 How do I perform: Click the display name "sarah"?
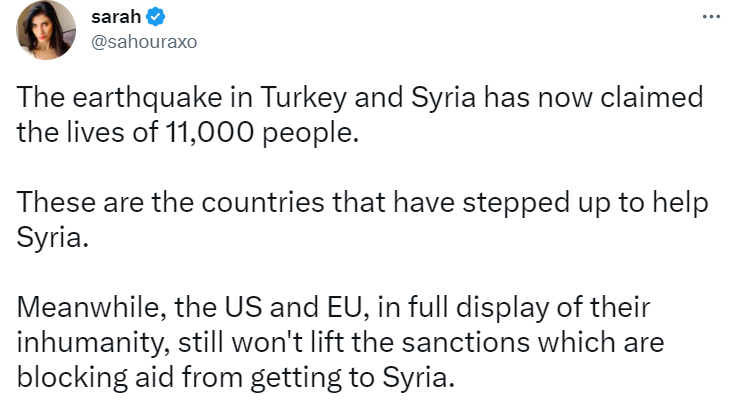coord(114,17)
